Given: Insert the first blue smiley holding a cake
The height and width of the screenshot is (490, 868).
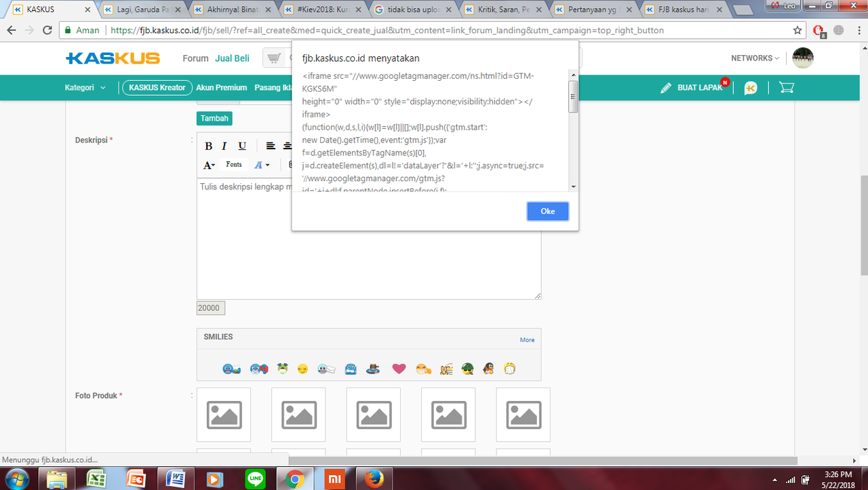Looking at the screenshot, I should point(231,369).
